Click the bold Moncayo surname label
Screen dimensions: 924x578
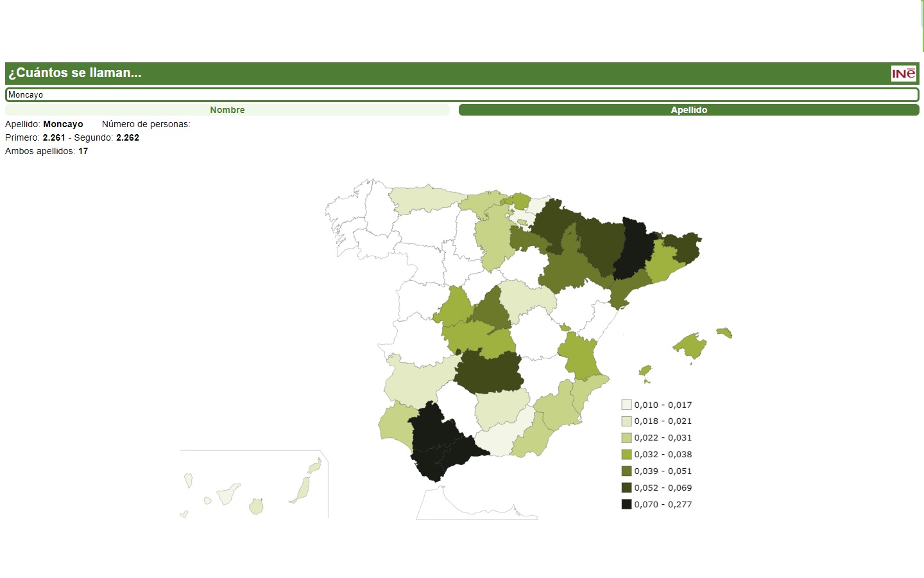65,124
